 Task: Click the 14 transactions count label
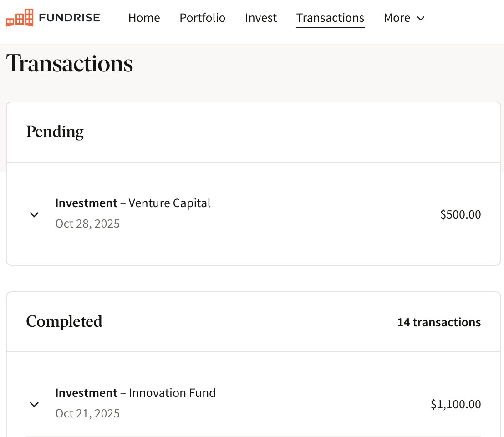[x=438, y=322]
